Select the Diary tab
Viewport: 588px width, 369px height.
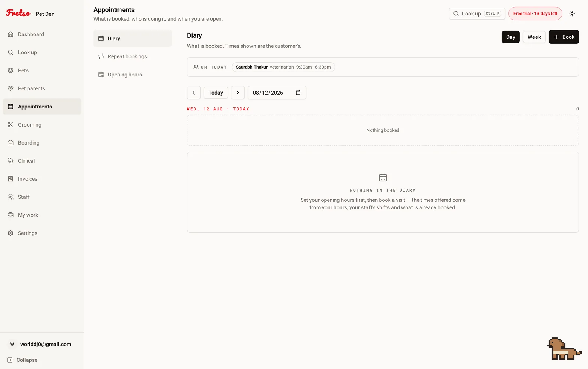pyautogui.click(x=133, y=38)
